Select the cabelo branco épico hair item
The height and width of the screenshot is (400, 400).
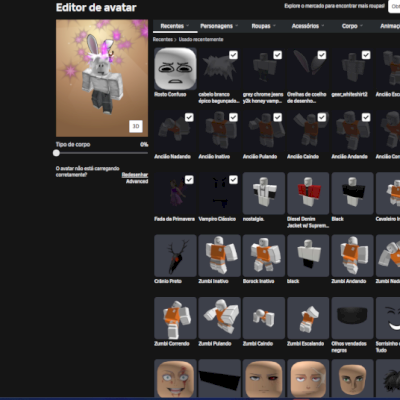(x=219, y=69)
